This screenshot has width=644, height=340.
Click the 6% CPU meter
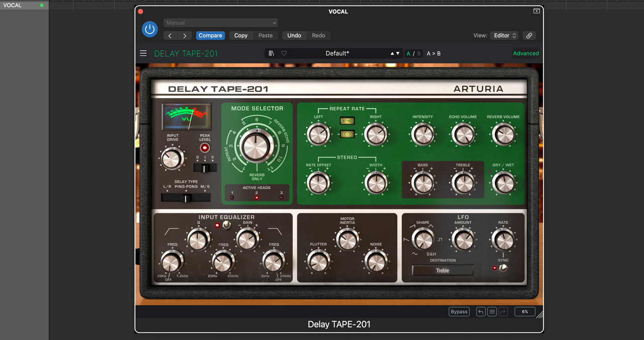(x=525, y=312)
